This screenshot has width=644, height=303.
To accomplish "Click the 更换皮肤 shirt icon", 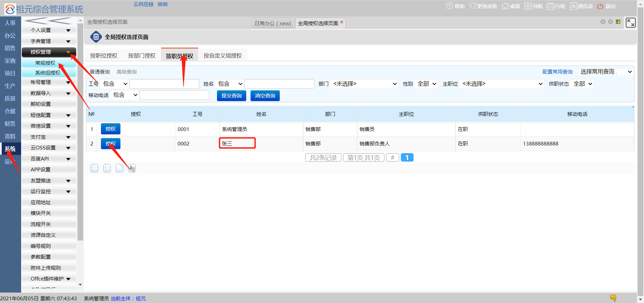I will pos(472,6).
